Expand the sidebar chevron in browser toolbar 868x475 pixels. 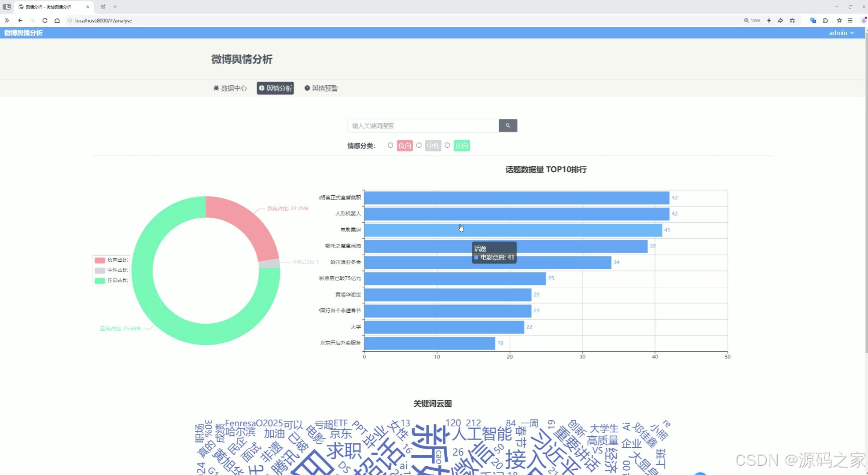7,21
